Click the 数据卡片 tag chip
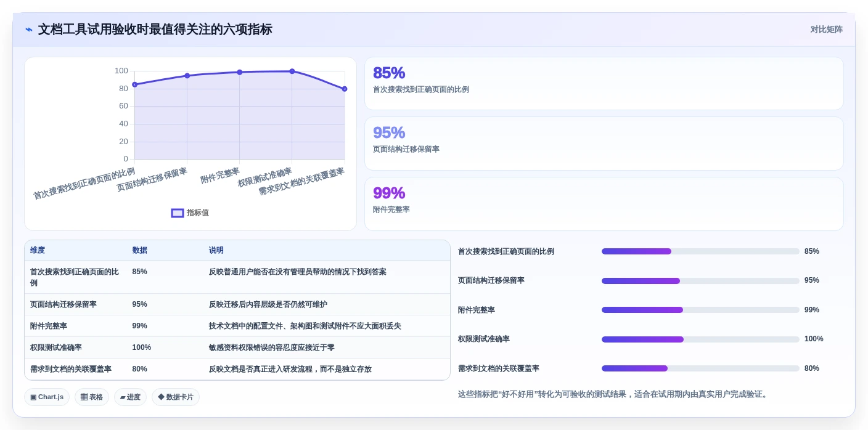Screen dimensions: 868x430 [x=176, y=397]
